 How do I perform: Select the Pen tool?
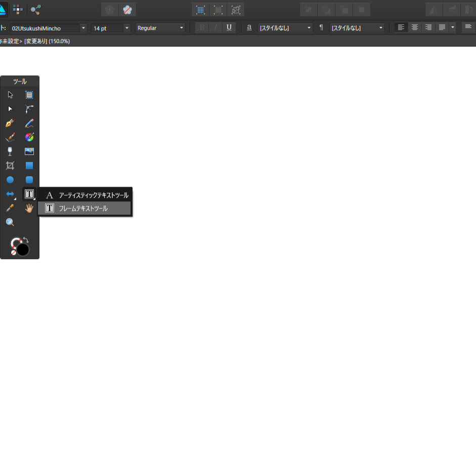[10, 123]
